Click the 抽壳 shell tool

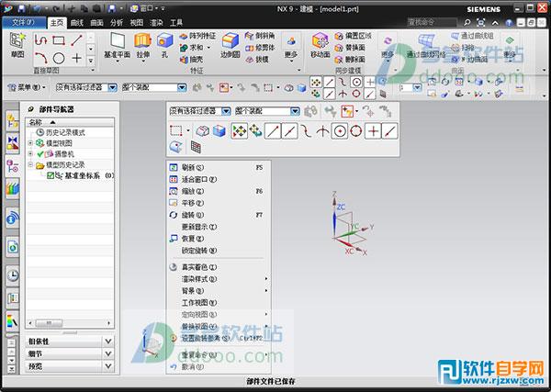coord(192,60)
